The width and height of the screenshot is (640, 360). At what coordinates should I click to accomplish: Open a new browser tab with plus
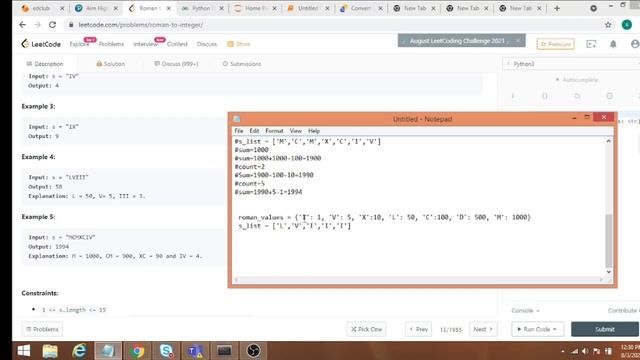click(x=557, y=8)
